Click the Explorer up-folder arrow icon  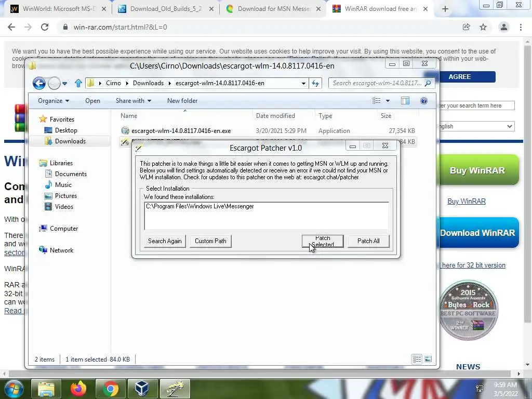[78, 83]
